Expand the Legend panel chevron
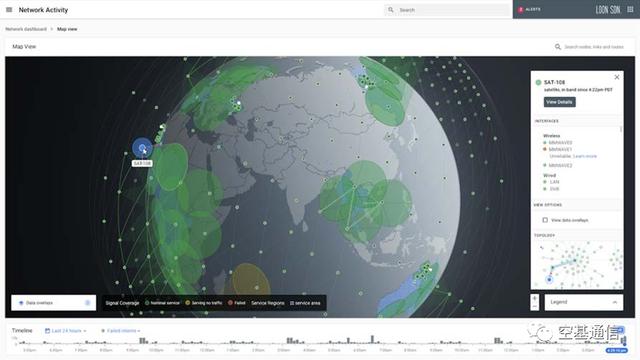Image resolution: width=640 pixels, height=360 pixels. 615,302
